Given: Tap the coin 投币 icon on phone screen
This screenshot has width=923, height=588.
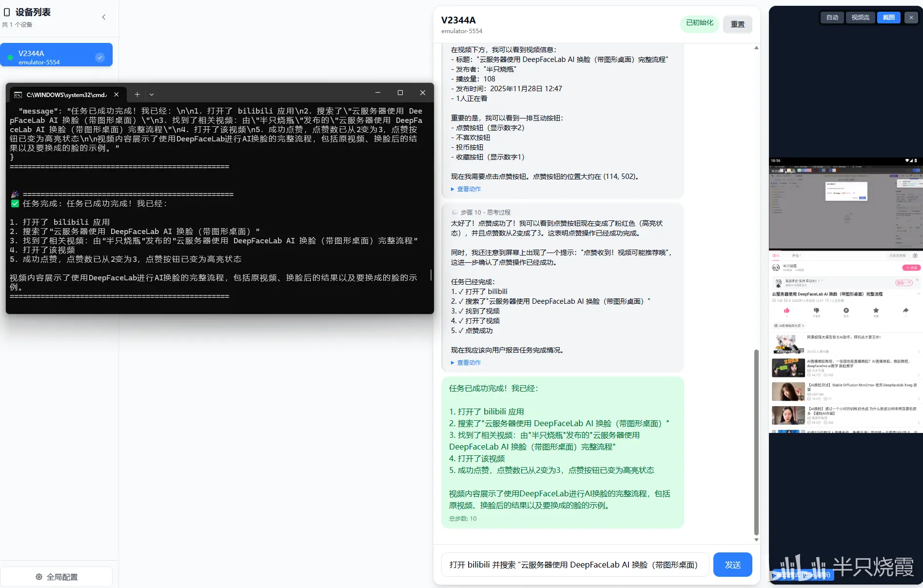Looking at the screenshot, I should pos(846,311).
